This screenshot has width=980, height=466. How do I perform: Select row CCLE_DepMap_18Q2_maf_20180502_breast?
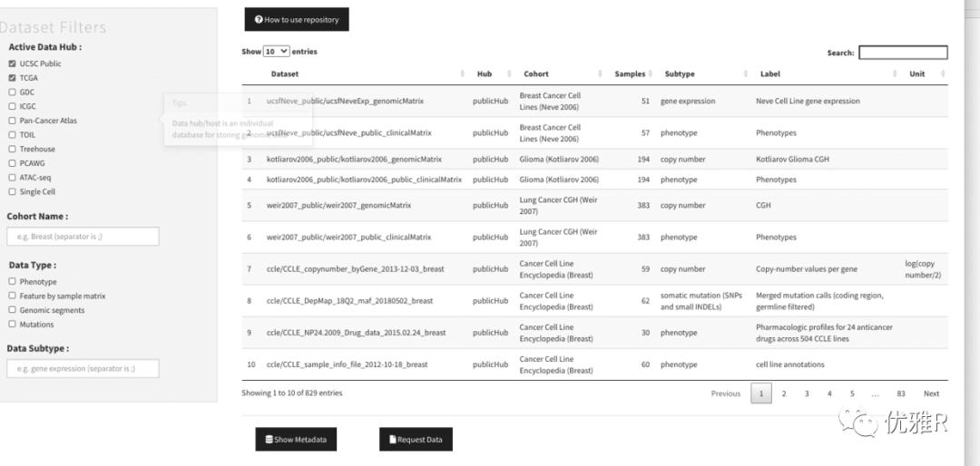coord(594,300)
